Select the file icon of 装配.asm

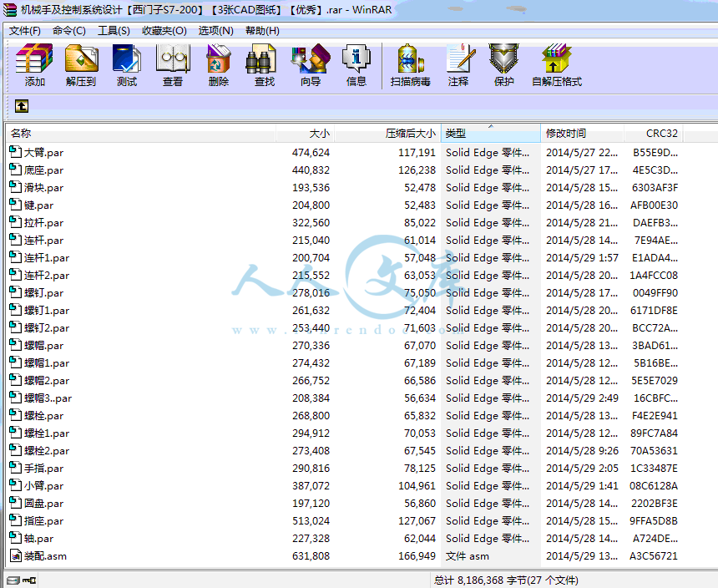(16, 556)
